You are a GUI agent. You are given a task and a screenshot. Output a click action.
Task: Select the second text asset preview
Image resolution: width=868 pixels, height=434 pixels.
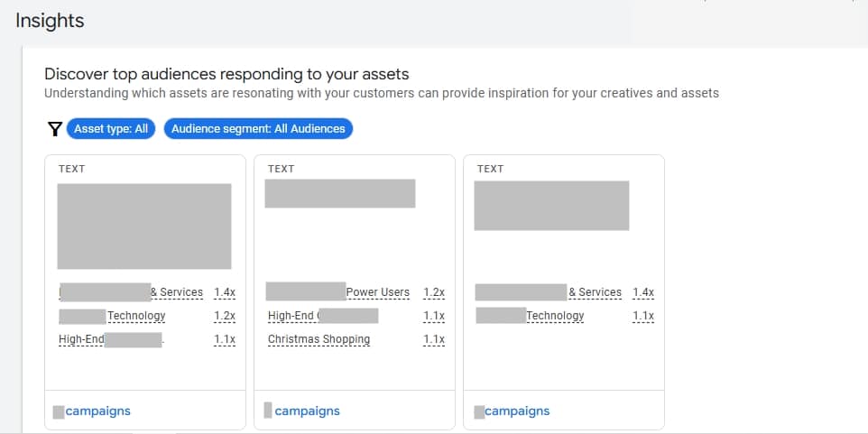(340, 193)
